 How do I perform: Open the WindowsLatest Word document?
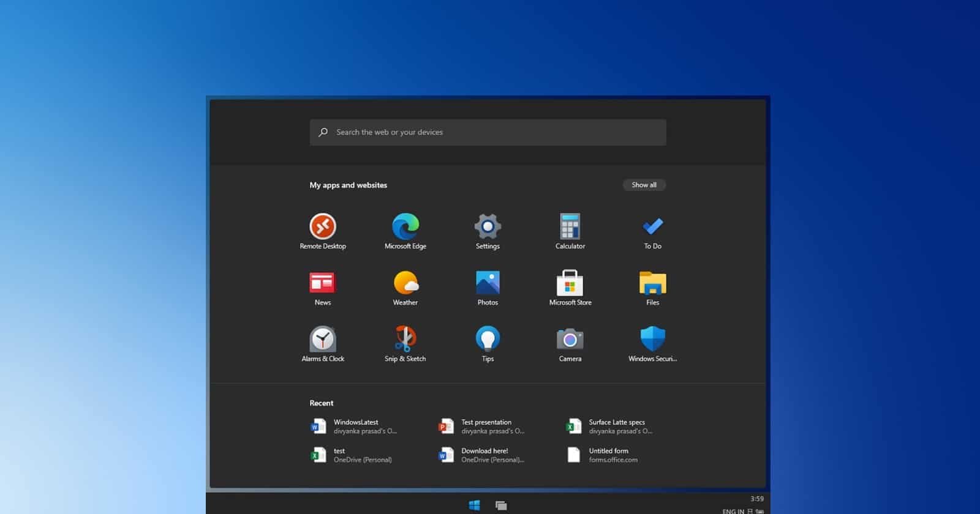click(x=354, y=426)
